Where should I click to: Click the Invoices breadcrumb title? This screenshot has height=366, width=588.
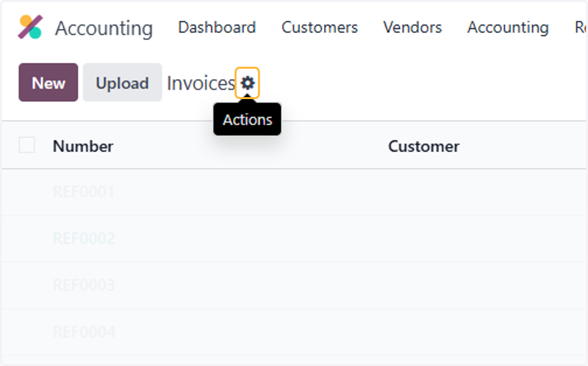(201, 83)
